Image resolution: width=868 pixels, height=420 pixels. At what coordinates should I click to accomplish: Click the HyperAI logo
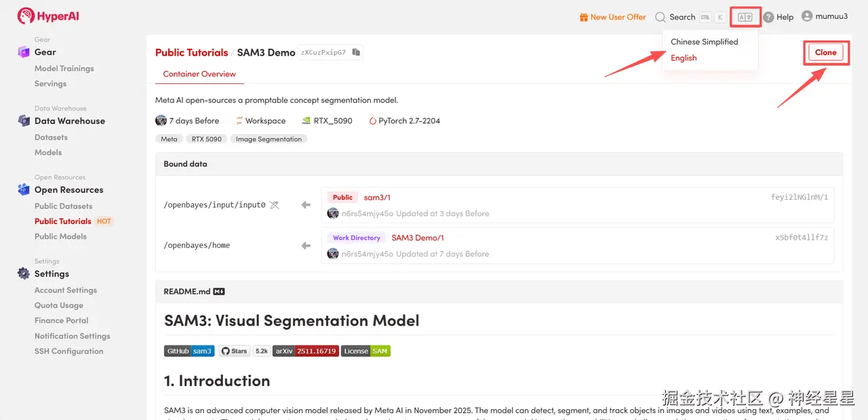coord(48,16)
